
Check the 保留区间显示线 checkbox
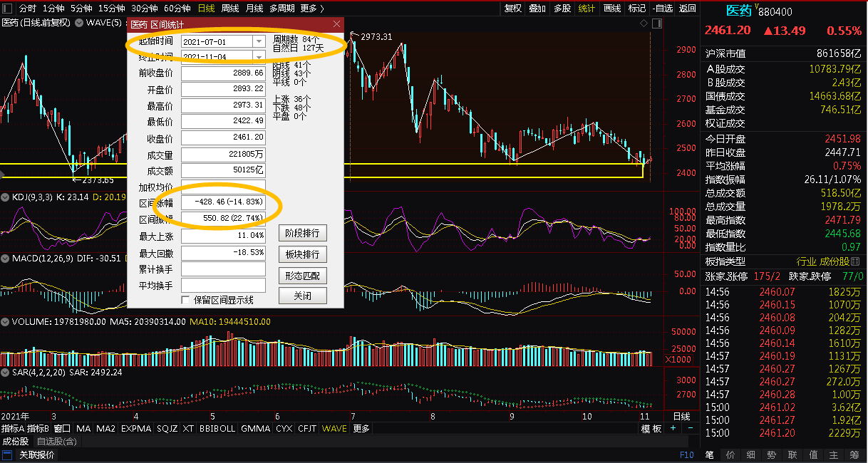pos(186,300)
